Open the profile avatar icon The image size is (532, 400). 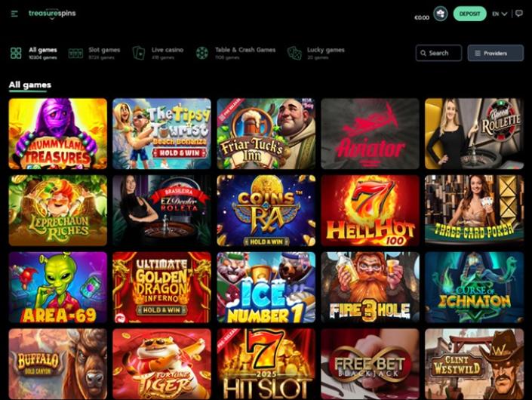[441, 14]
